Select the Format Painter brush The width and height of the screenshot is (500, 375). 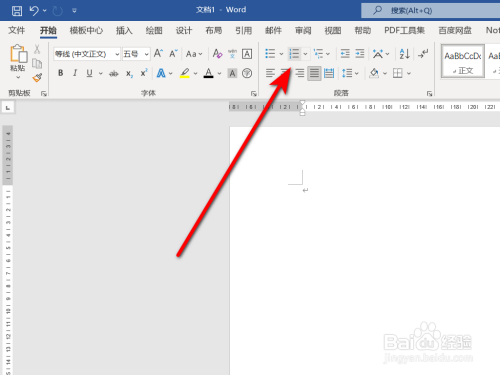tap(37, 78)
